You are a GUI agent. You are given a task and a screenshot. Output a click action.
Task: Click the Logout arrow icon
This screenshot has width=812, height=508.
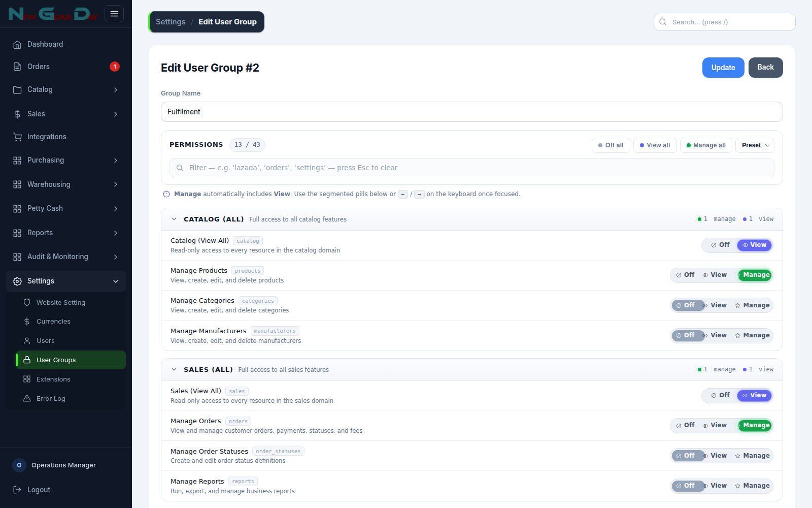point(17,490)
